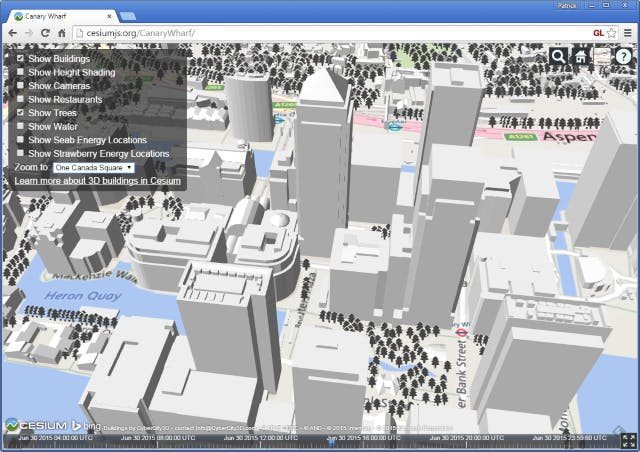Click the Heron Quay map label

(x=83, y=295)
